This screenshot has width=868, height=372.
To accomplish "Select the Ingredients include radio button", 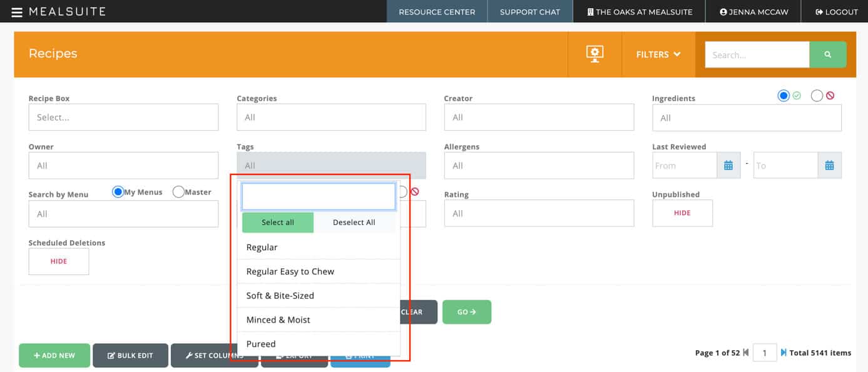I will tap(784, 96).
